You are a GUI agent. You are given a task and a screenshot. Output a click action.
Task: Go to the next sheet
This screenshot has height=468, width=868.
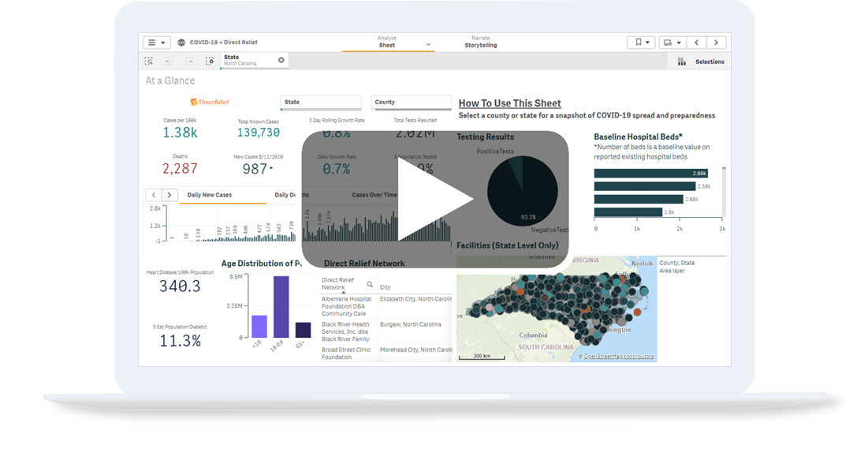point(717,43)
